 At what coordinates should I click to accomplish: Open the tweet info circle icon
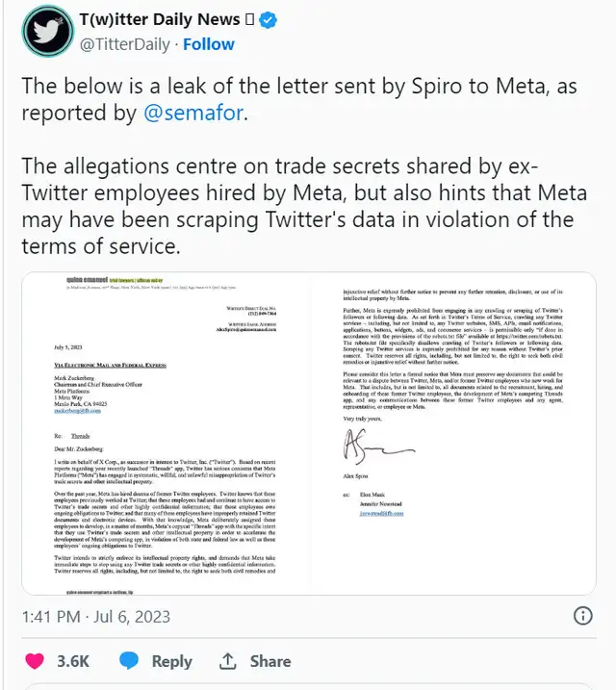582,616
